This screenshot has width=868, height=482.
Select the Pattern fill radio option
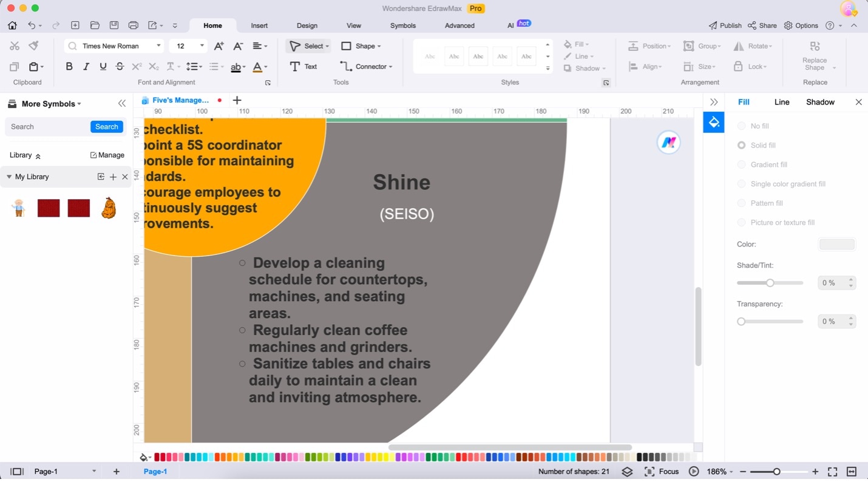(x=741, y=203)
